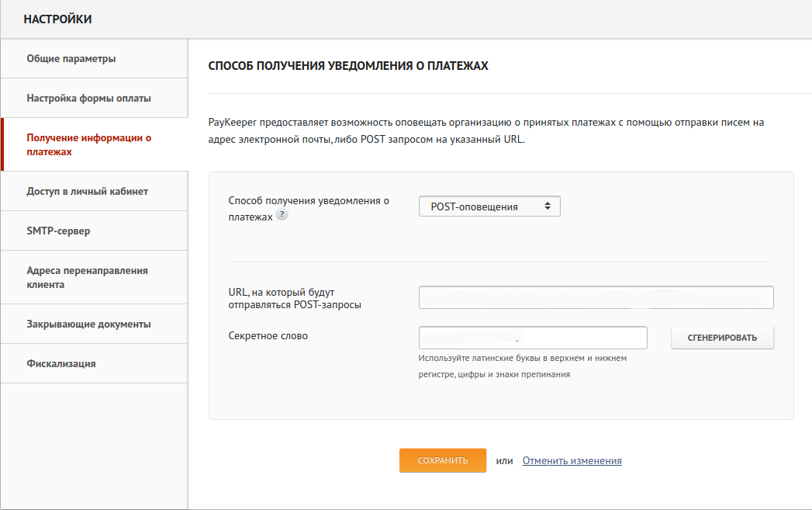
Task: Click the orange Сохранить button
Action: pos(443,460)
